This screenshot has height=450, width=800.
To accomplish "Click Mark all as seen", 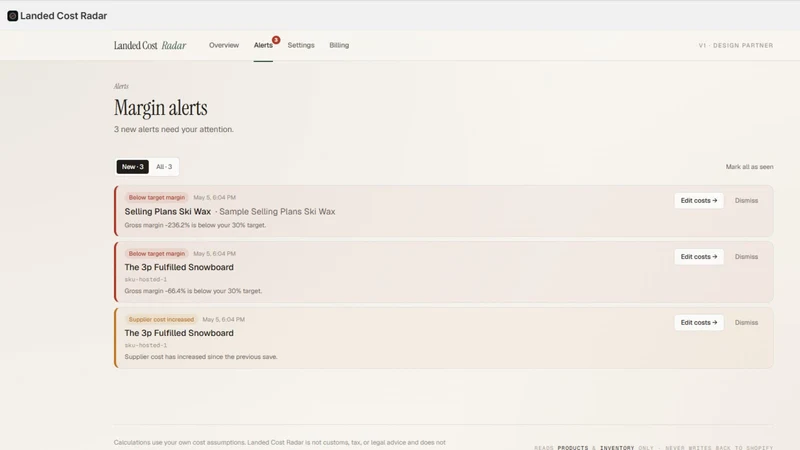I will pos(749,167).
